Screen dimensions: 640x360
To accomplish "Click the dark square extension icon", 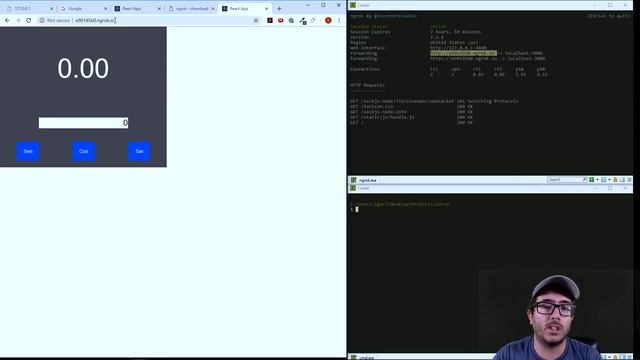I will [x=270, y=20].
